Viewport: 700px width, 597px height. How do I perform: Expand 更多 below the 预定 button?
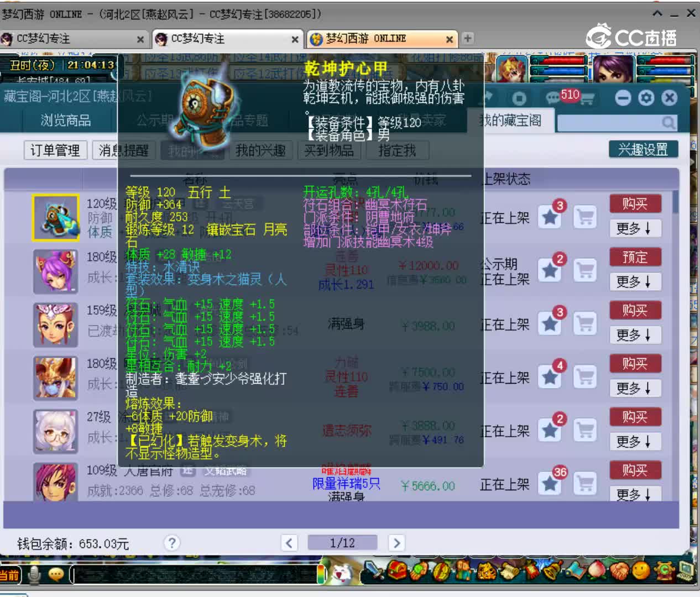[634, 282]
